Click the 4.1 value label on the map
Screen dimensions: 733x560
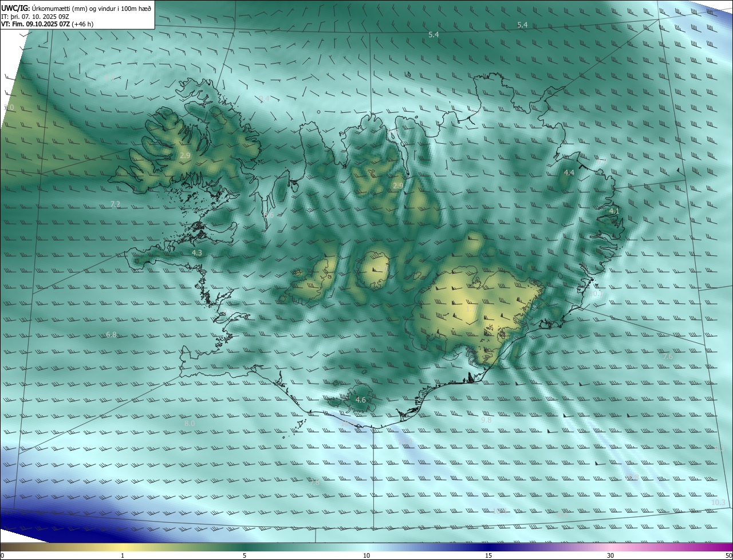pyautogui.click(x=614, y=211)
